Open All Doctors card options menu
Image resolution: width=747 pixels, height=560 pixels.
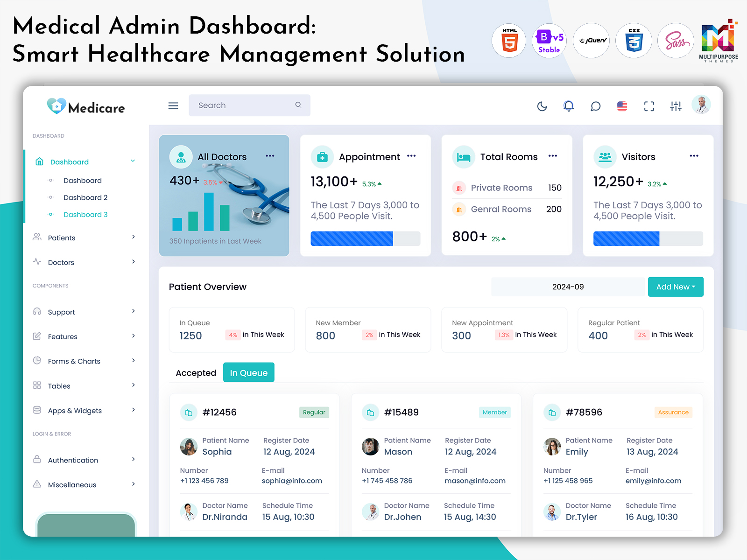coord(270,156)
